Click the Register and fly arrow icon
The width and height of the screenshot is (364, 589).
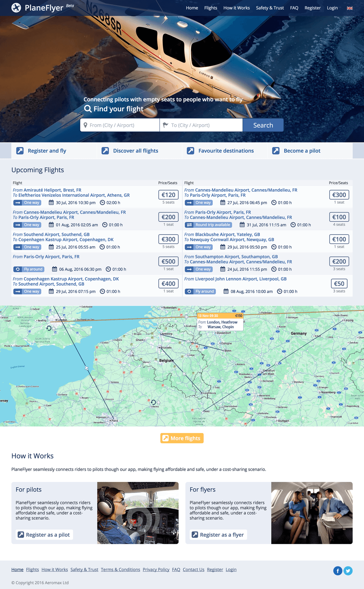[20, 151]
